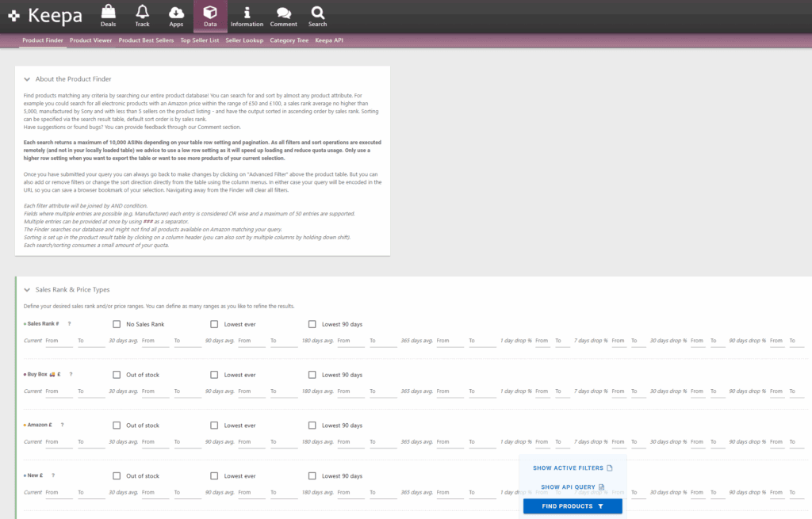Select the Data cube icon
The height and width of the screenshot is (519, 812).
point(210,16)
